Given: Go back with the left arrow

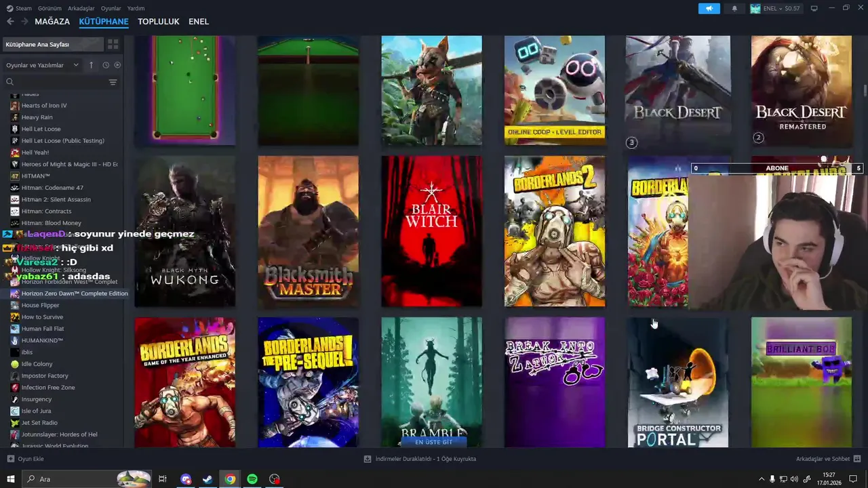Looking at the screenshot, I should pyautogui.click(x=10, y=22).
